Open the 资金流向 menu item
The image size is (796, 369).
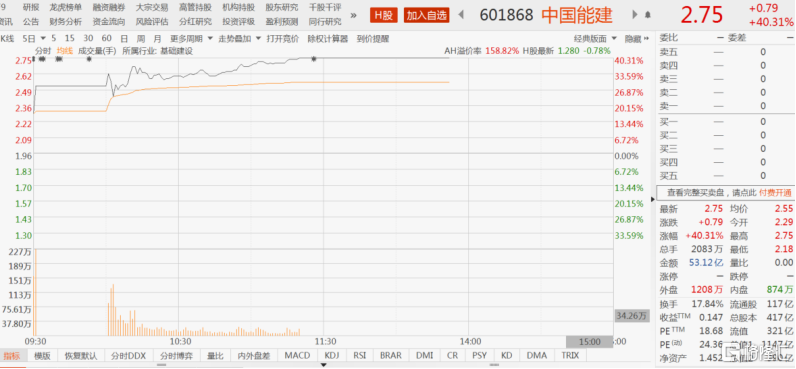coord(108,22)
